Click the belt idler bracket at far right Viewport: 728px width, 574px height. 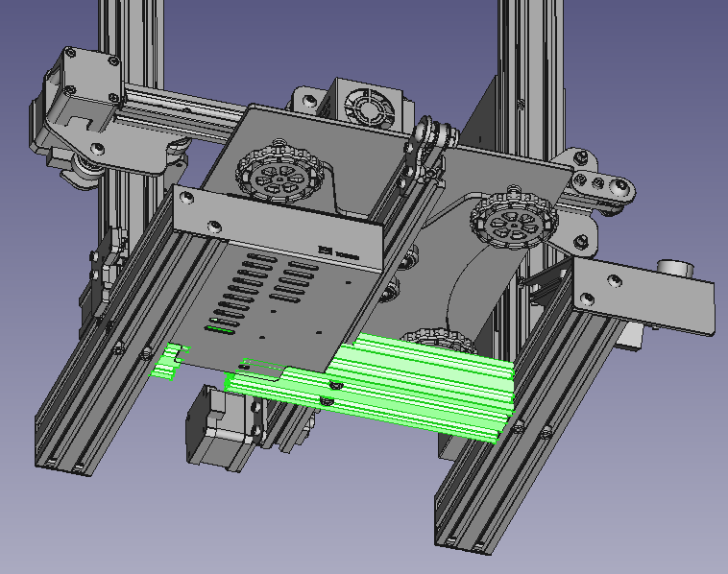[x=603, y=185]
